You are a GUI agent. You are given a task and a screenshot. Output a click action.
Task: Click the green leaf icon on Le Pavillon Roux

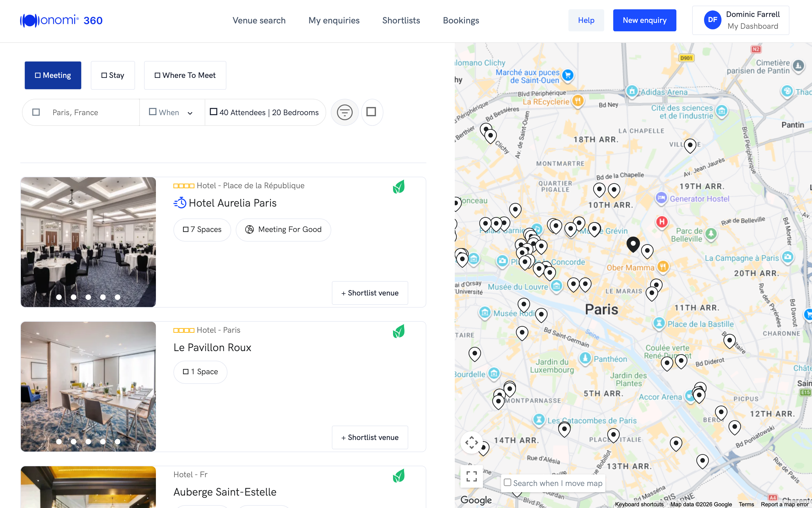pos(399,331)
